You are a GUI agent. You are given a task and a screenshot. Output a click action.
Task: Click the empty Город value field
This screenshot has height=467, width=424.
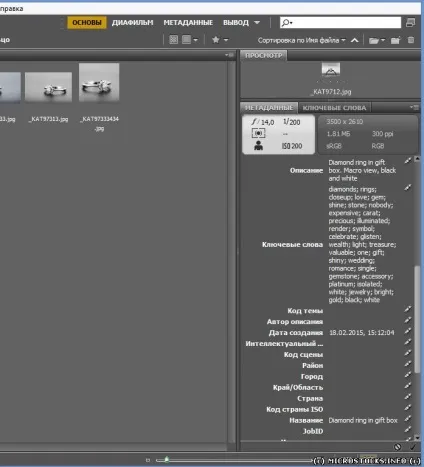(x=365, y=376)
